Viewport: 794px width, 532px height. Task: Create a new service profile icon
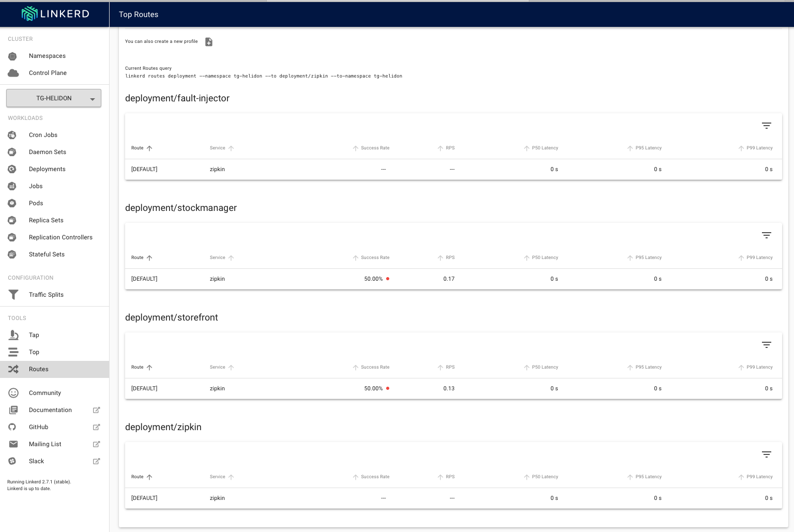209,42
